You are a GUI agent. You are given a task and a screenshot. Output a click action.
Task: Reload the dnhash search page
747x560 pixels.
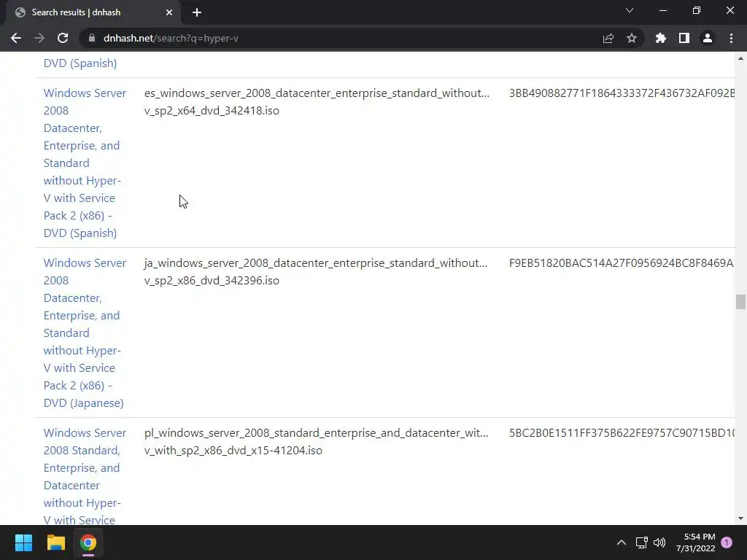pos(63,38)
